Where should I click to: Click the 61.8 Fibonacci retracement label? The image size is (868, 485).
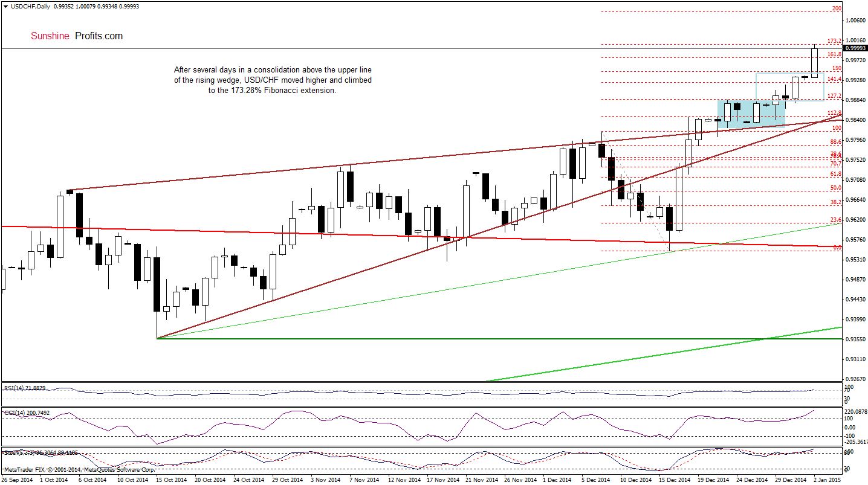coord(835,174)
